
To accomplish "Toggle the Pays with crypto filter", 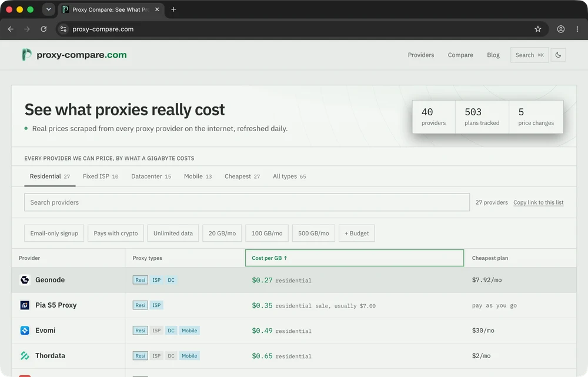I will (115, 233).
